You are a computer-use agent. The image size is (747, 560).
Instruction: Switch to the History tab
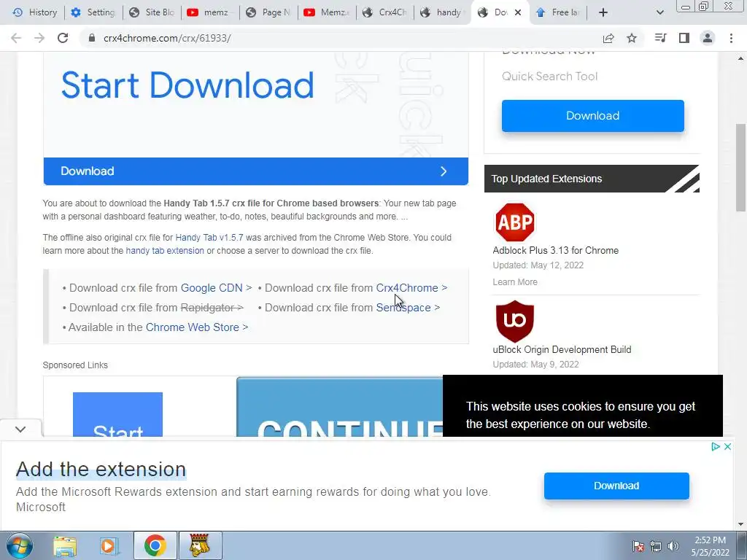pyautogui.click(x=34, y=12)
